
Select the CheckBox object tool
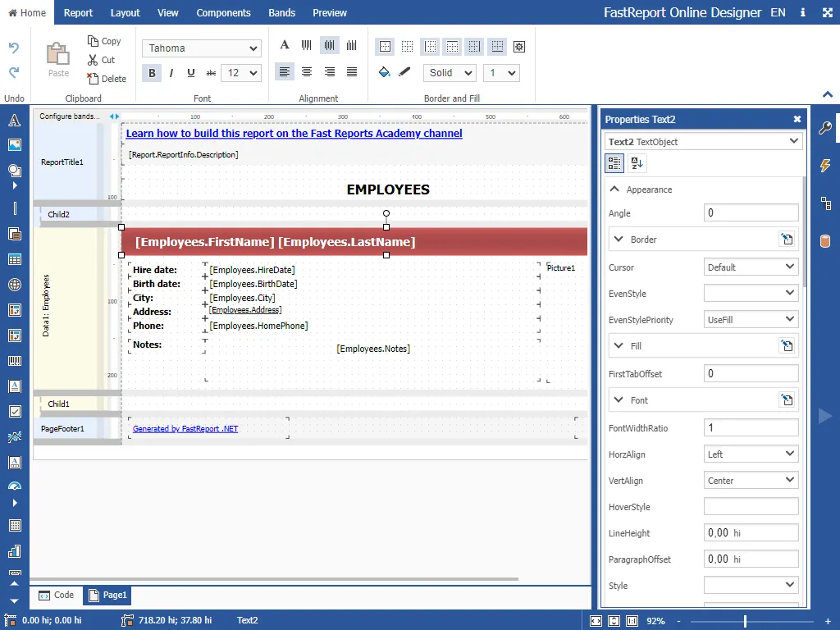pos(15,412)
